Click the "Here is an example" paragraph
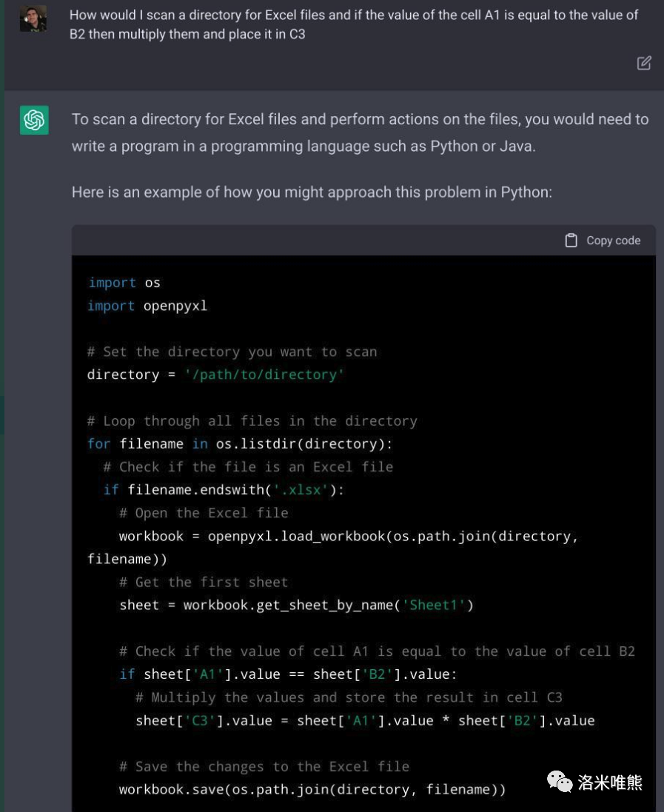This screenshot has height=812, width=664. point(312,192)
